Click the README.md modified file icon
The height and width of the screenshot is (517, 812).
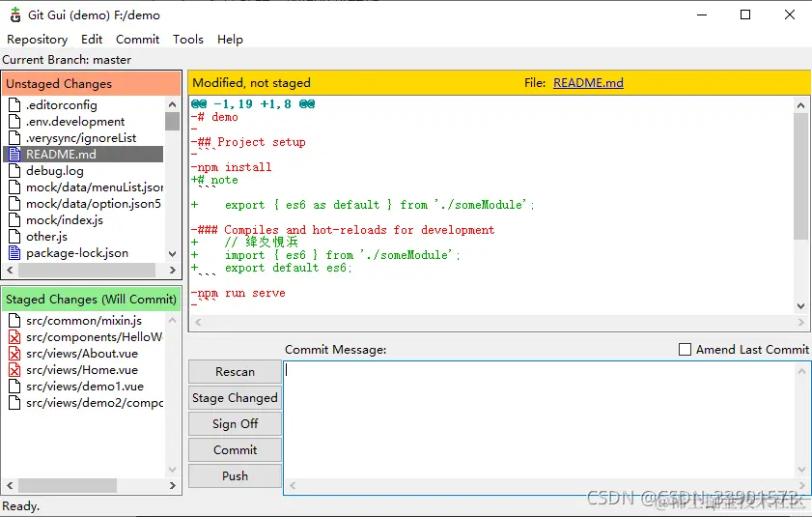[14, 154]
